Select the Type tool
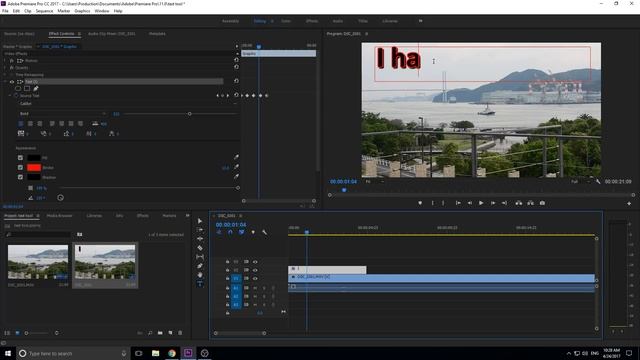 pos(200,284)
